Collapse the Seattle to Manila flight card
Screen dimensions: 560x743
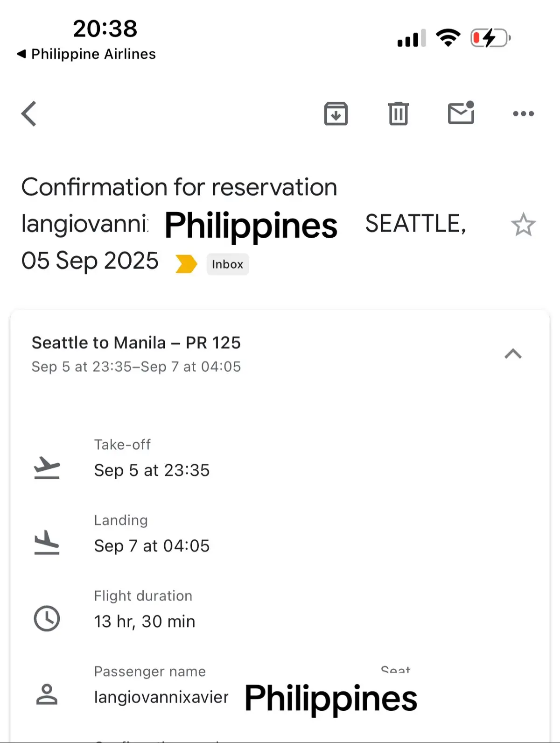click(513, 354)
